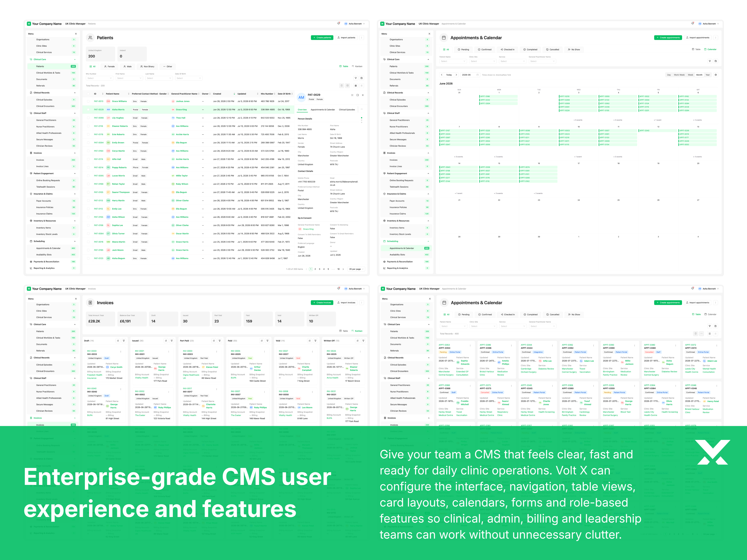Click the notification bell in Invoices window

(338, 289)
